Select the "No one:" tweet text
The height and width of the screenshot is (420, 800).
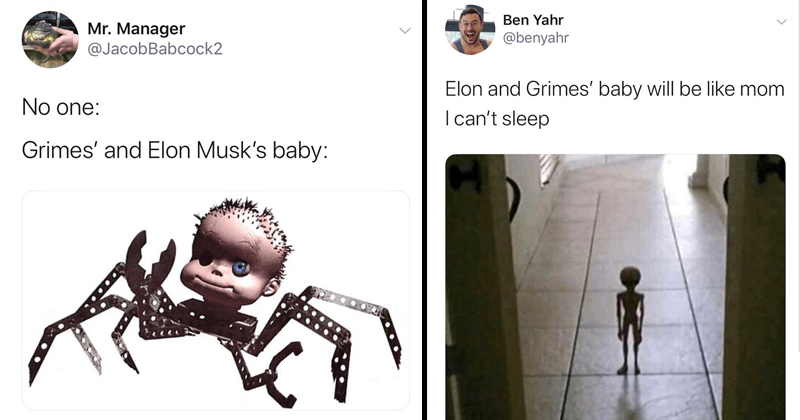(61, 107)
